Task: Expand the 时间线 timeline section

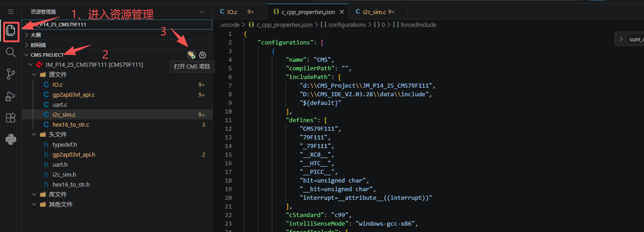Action: click(117, 45)
